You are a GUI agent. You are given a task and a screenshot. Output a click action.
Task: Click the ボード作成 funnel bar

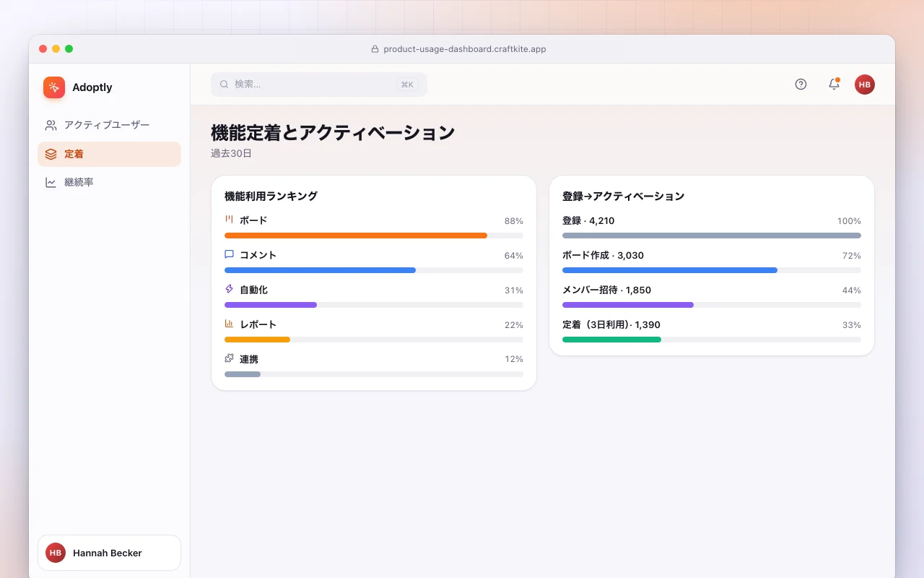coord(670,270)
